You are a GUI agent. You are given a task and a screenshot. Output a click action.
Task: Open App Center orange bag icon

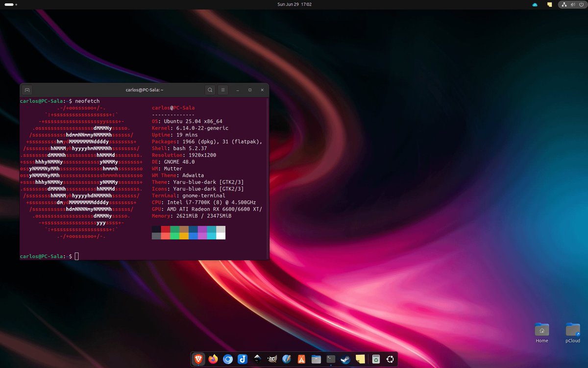click(302, 359)
